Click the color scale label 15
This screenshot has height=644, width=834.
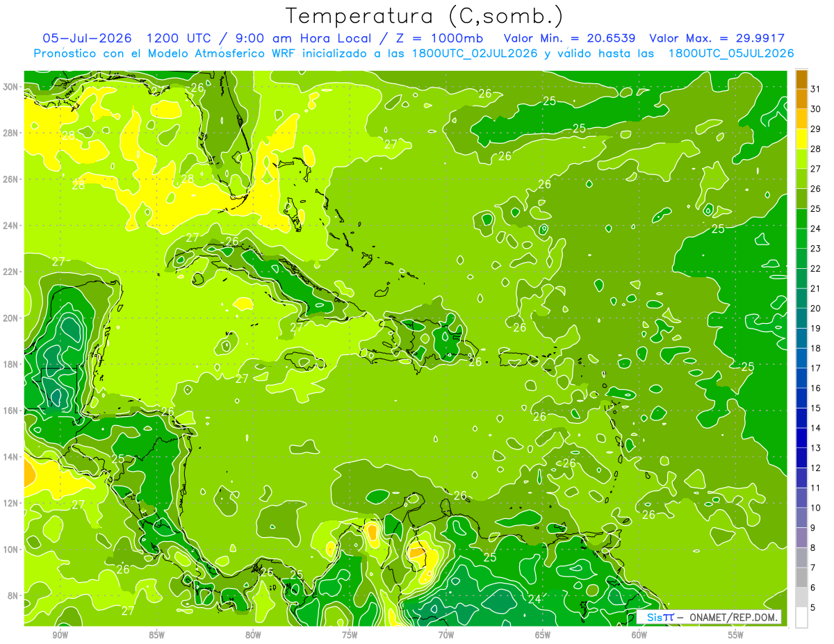817,408
